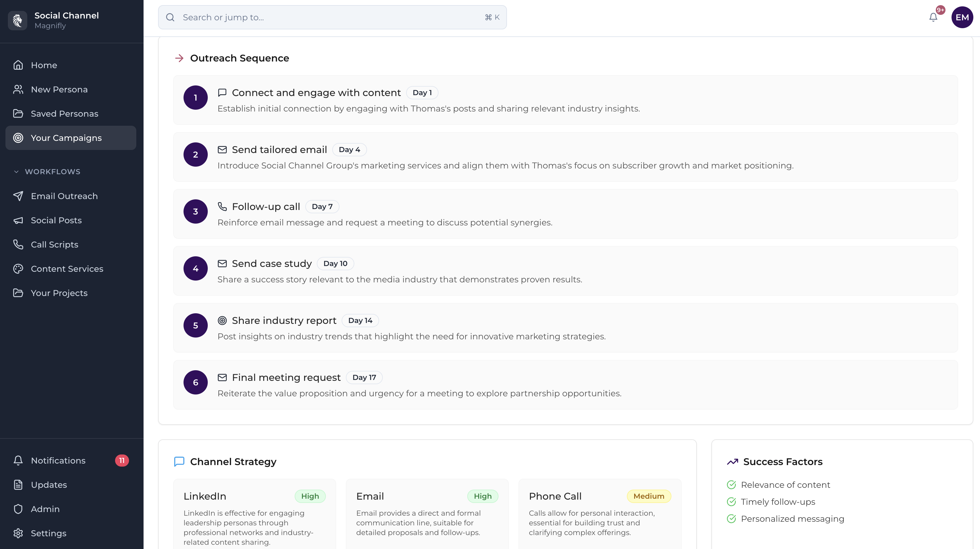Focus the Search or jump to field
980x549 pixels.
pos(332,17)
